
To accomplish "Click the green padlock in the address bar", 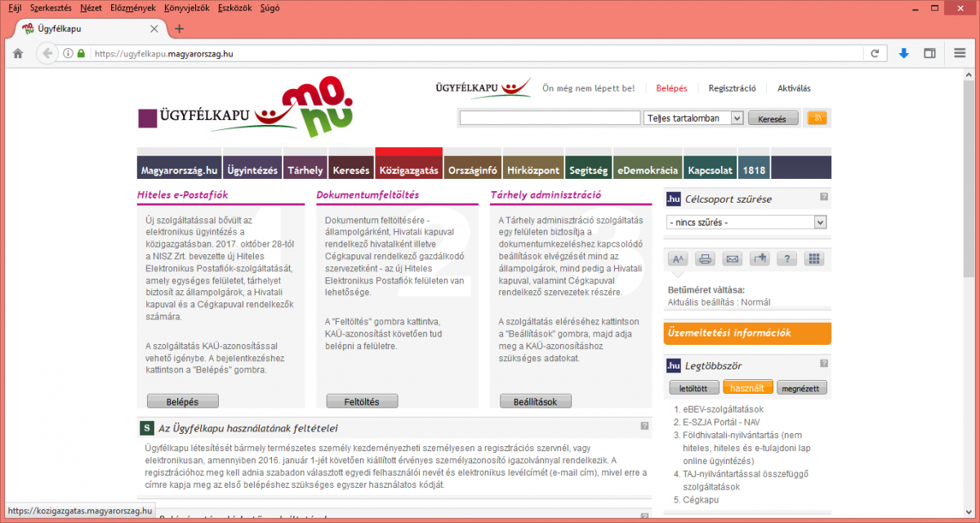I will click(81, 53).
